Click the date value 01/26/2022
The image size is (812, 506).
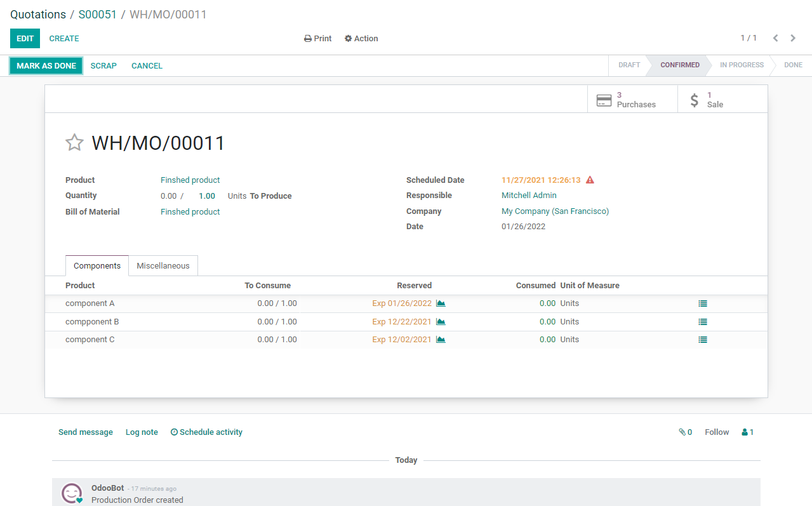click(x=523, y=227)
